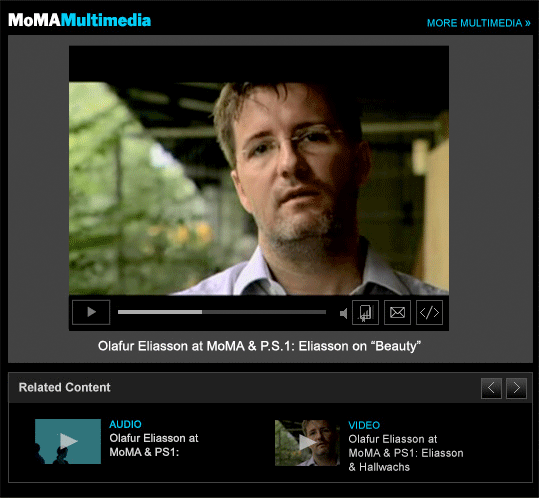Open the VIDEO label link
The width and height of the screenshot is (539, 498).
[364, 425]
